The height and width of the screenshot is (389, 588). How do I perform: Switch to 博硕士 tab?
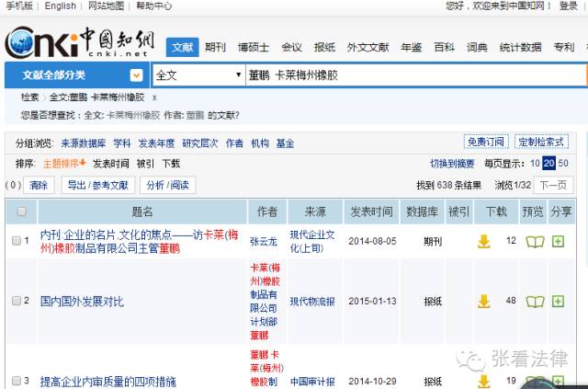[254, 47]
